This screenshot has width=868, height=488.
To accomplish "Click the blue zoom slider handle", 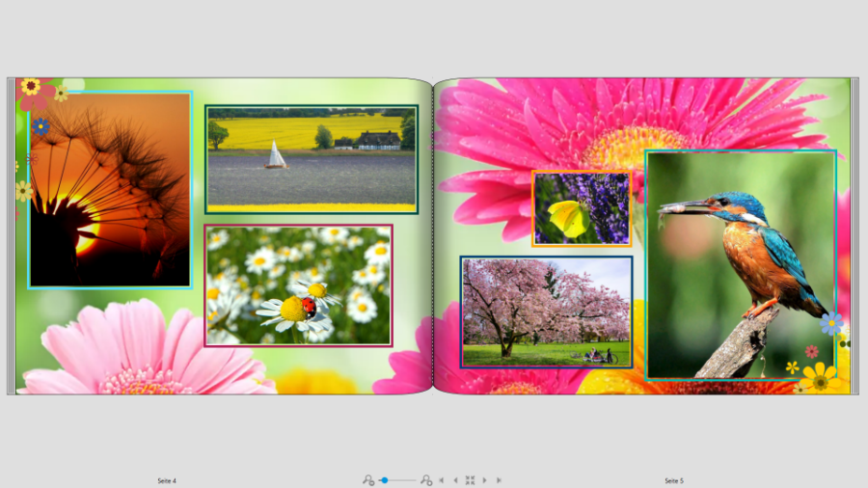I will 384,480.
